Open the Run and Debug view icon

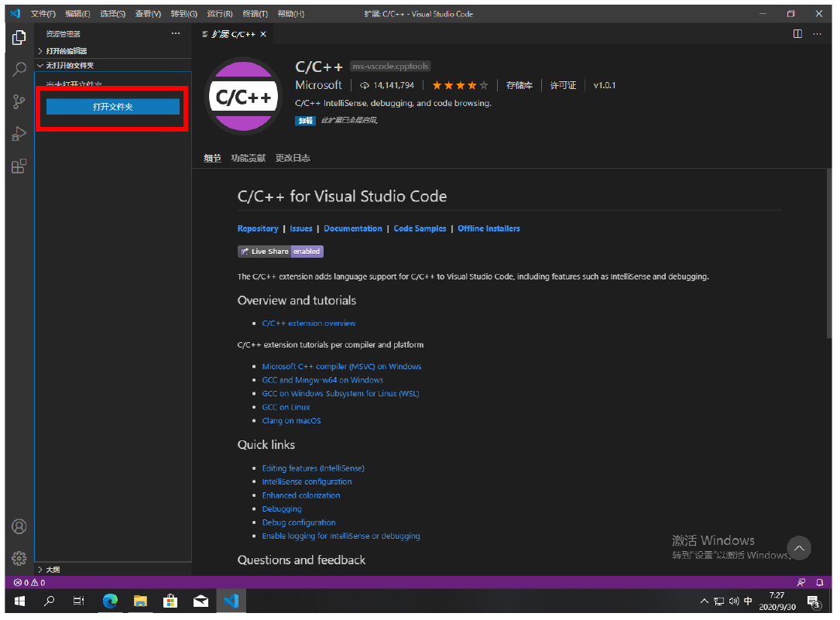coord(19,134)
